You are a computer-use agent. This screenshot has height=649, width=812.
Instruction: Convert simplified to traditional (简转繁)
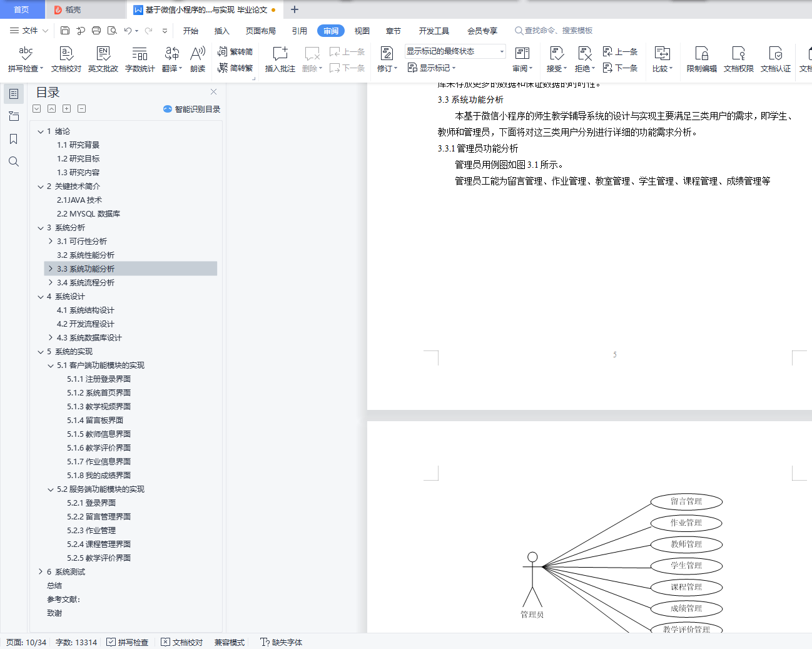(235, 68)
